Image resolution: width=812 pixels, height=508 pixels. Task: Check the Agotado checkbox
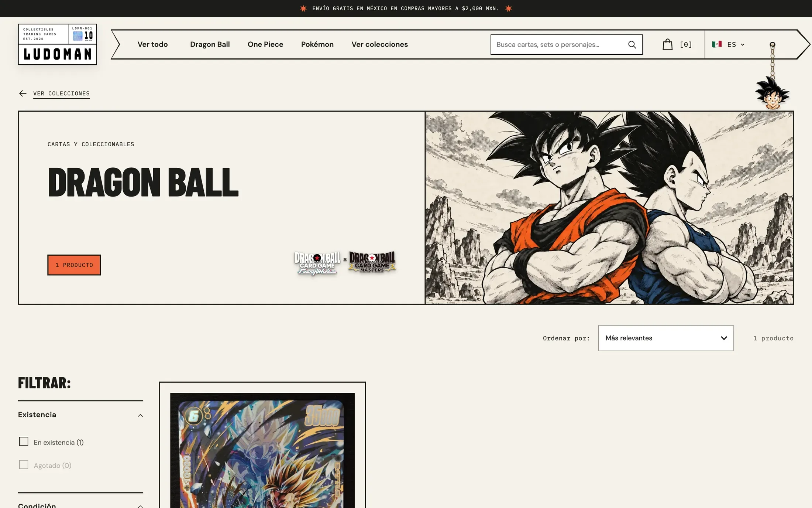(24, 465)
